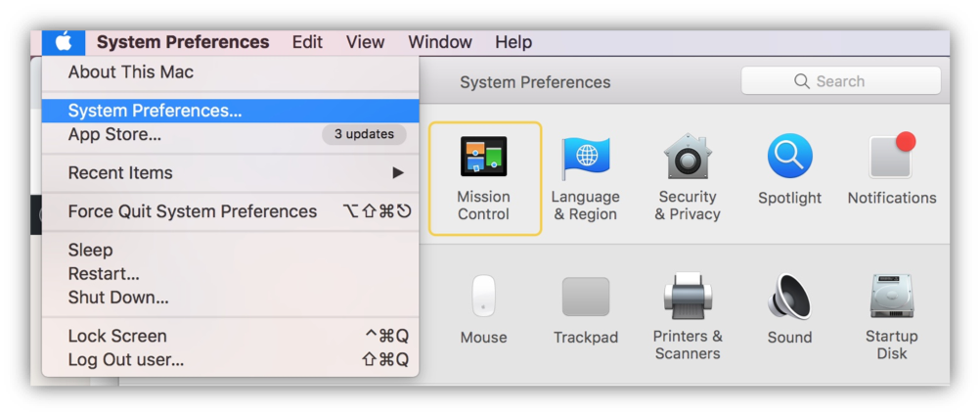Choose About This Mac
Viewport: 980px width, 415px height.
click(131, 72)
